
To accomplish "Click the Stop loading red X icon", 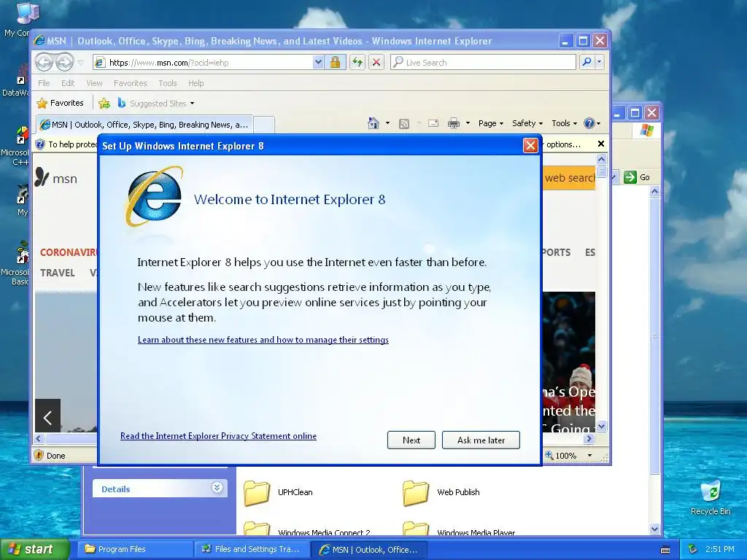I will [x=376, y=63].
